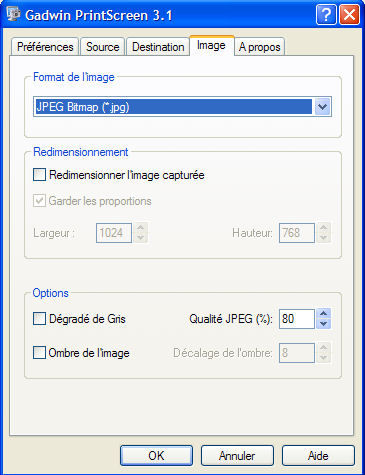The height and width of the screenshot is (475, 365).
Task: Open the A propos tab
Action: [x=260, y=47]
